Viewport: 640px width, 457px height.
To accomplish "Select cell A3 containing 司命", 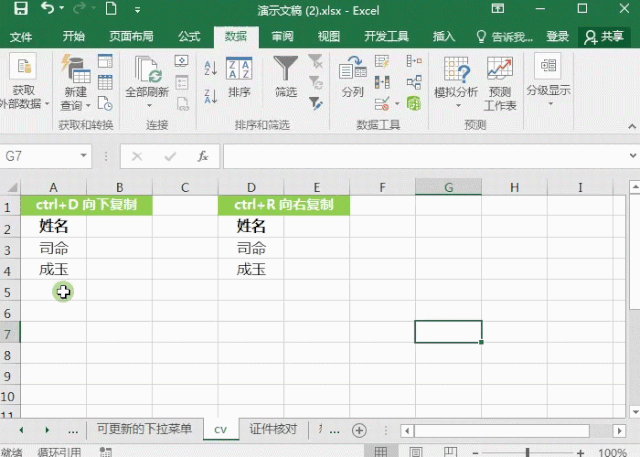I will tap(53, 248).
